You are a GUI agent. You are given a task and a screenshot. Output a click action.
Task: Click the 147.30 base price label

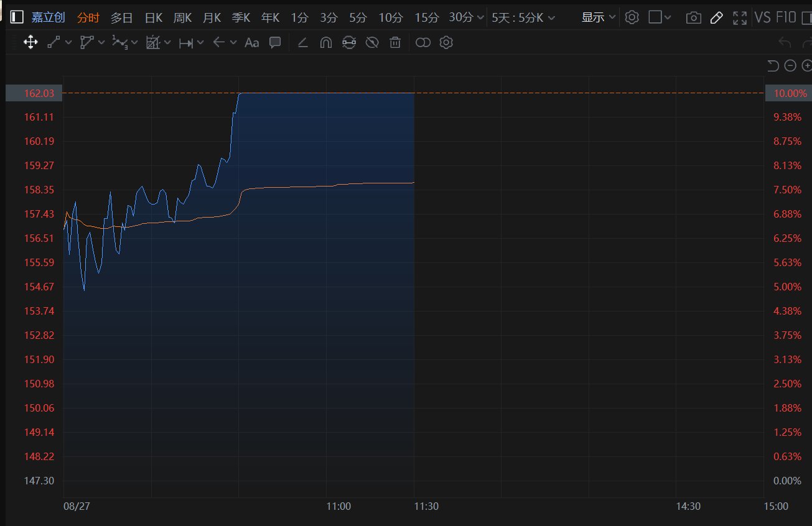(39, 481)
